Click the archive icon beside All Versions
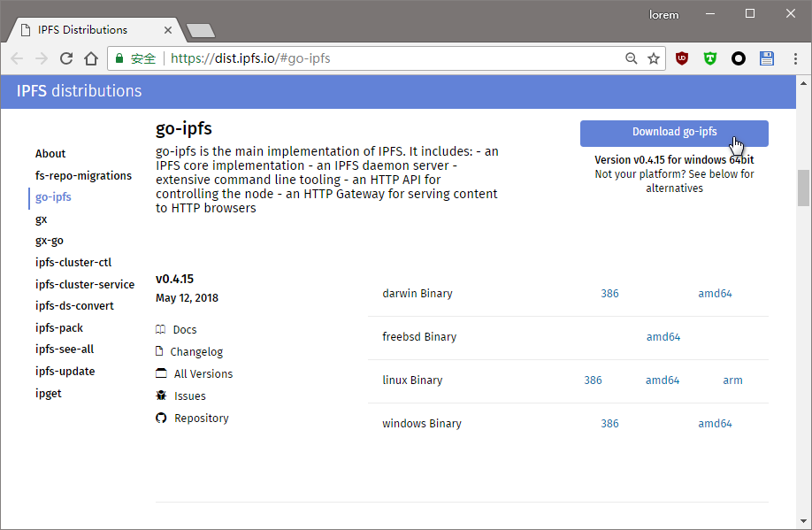Screen dimensions: 812x530 (161, 373)
